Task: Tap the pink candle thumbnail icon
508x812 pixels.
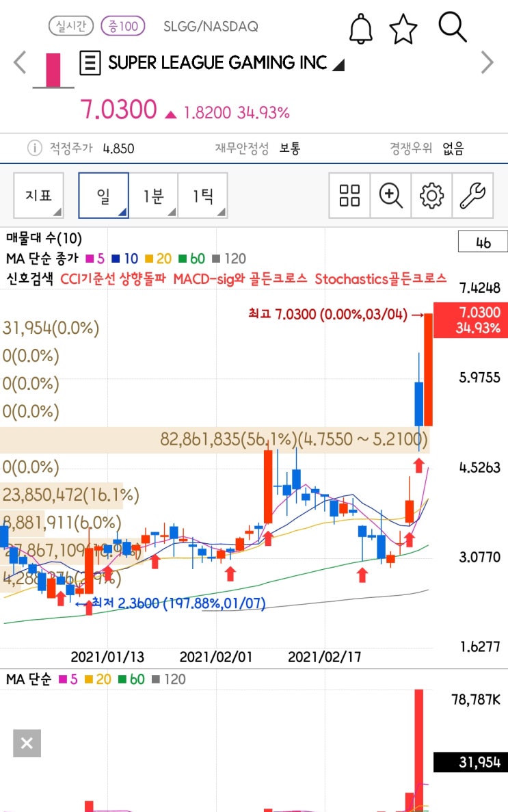Action: click(x=53, y=70)
